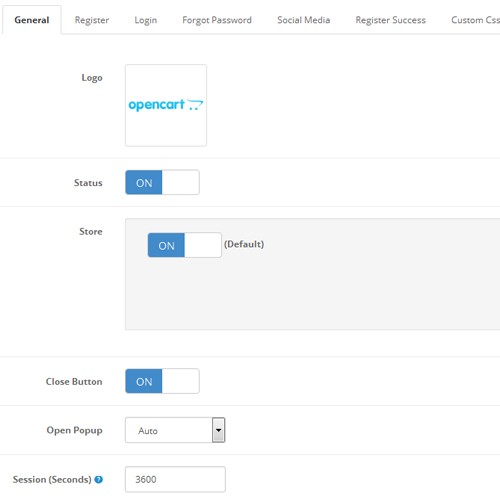This screenshot has width=500, height=500.
Task: Disable the Close Button switch
Action: pos(162,381)
